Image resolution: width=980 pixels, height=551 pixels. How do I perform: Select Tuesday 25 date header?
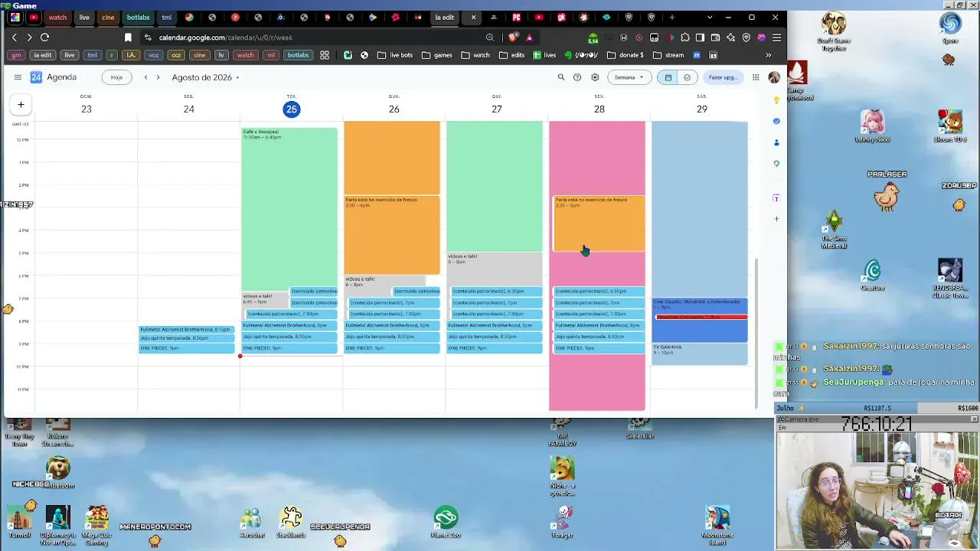pos(292,109)
